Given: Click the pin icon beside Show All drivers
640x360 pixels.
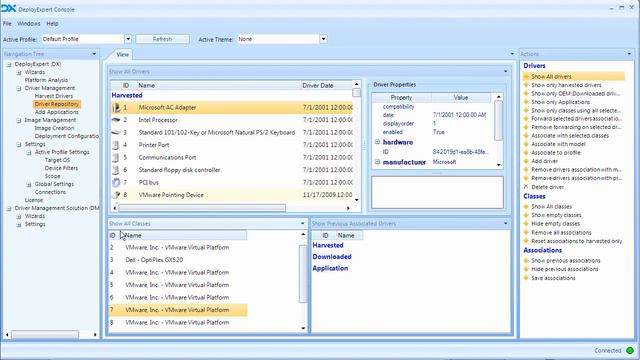Looking at the screenshot, I should [526, 76].
